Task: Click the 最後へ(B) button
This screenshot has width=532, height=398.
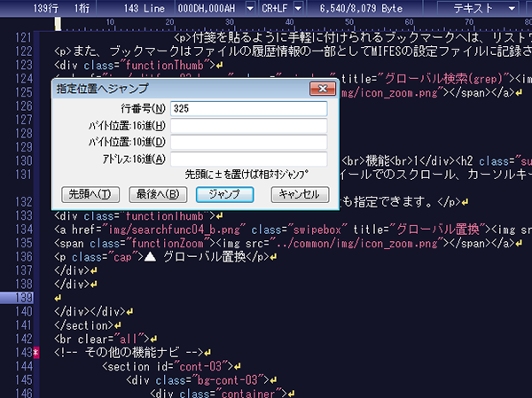Action: coord(154,193)
